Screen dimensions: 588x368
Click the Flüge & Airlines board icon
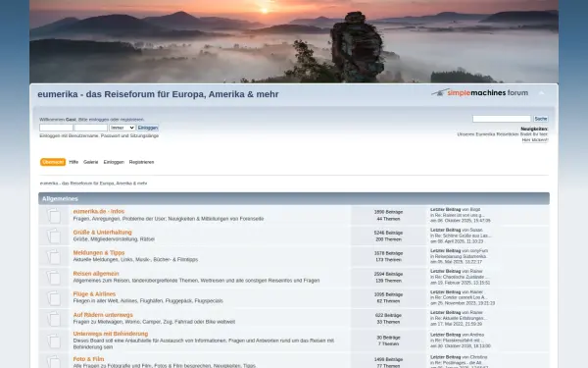tap(54, 297)
